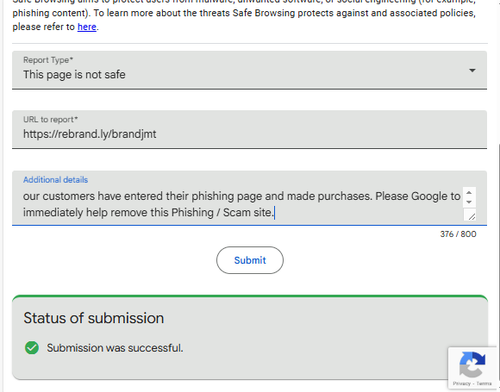Screen dimensions: 500x392
Task: Click the 'Status of submission' heading
Action: [94, 318]
